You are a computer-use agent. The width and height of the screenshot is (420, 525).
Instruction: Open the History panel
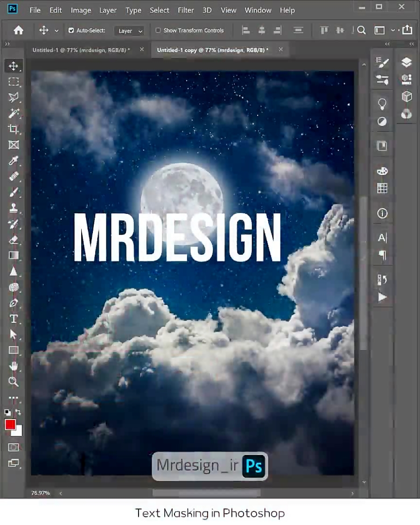pyautogui.click(x=382, y=280)
